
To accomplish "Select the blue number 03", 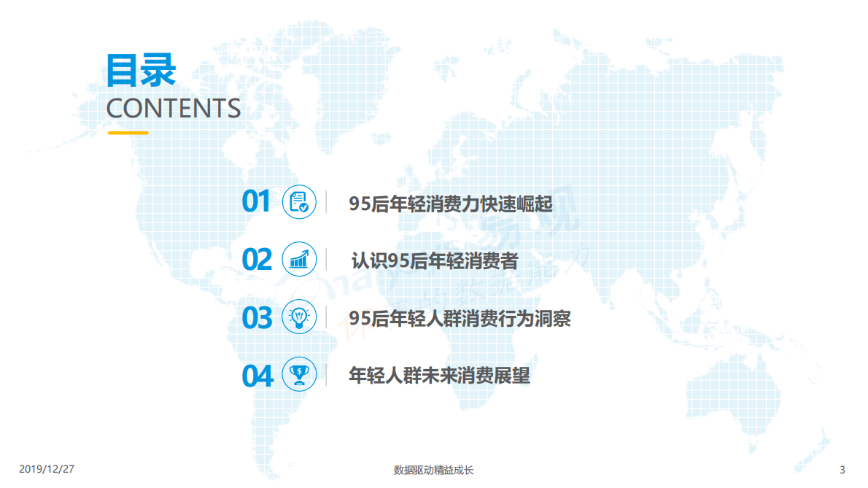I will pyautogui.click(x=257, y=318).
